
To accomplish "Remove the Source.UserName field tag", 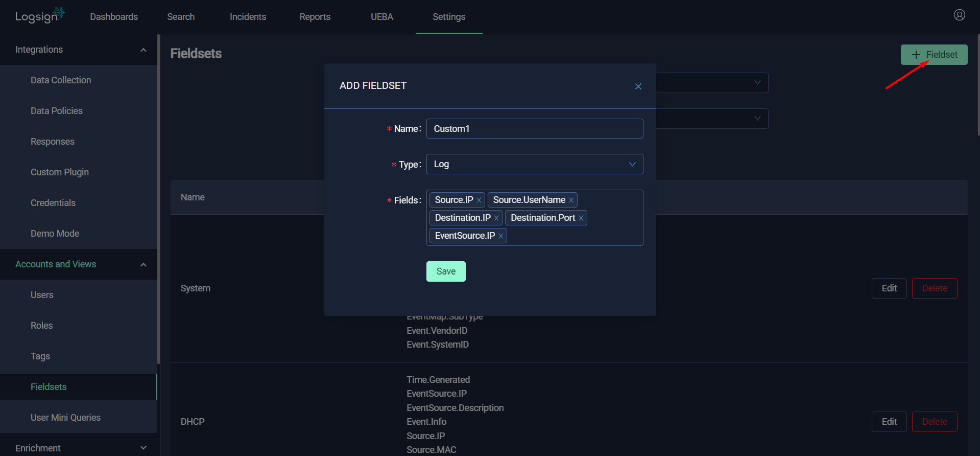I will coord(571,200).
